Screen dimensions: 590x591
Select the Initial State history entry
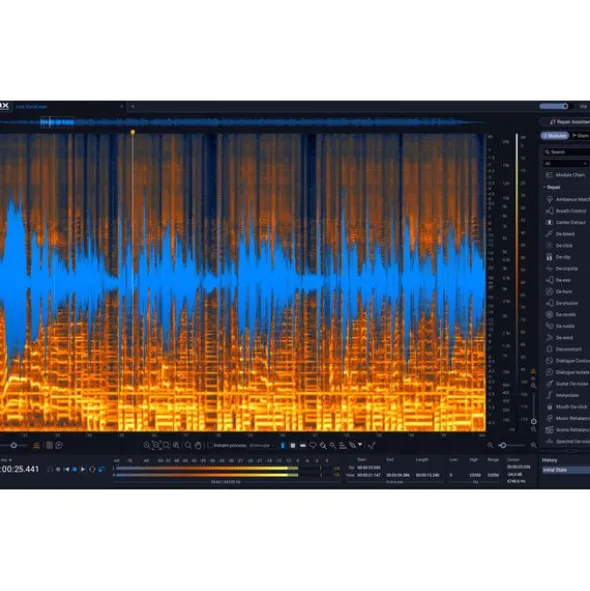coord(565,470)
